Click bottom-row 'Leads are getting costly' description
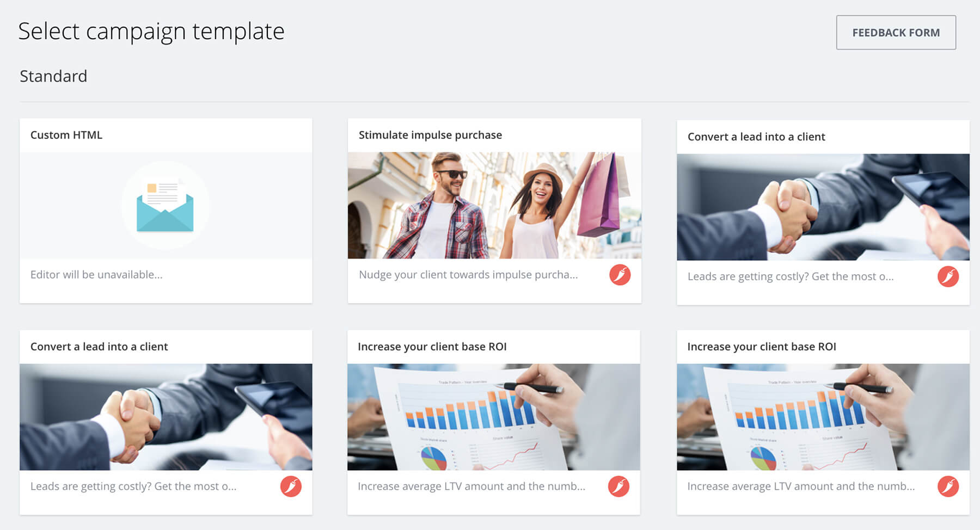This screenshot has height=530, width=980. (x=133, y=486)
